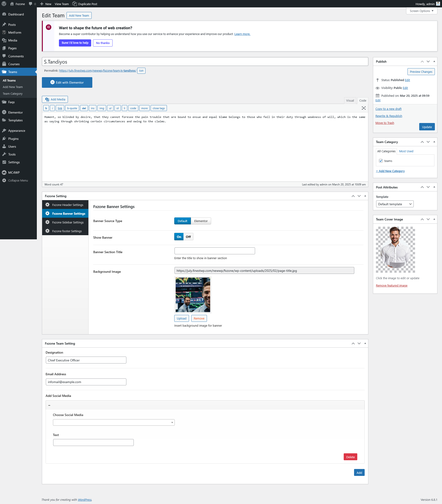Expand the Screen Options panel

[x=421, y=11]
